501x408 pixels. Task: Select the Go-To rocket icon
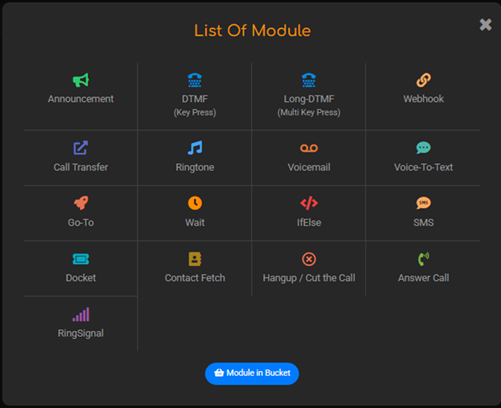pos(81,203)
